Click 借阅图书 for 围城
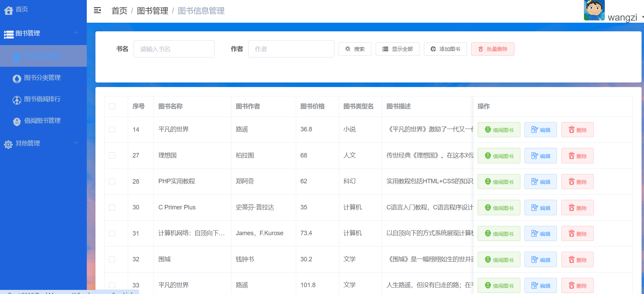644x294 pixels. click(x=499, y=260)
